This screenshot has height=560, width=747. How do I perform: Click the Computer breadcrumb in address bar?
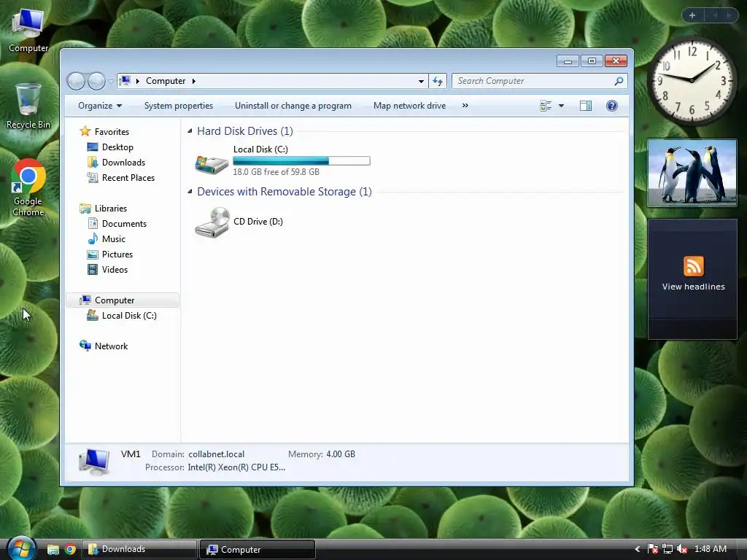tap(166, 81)
